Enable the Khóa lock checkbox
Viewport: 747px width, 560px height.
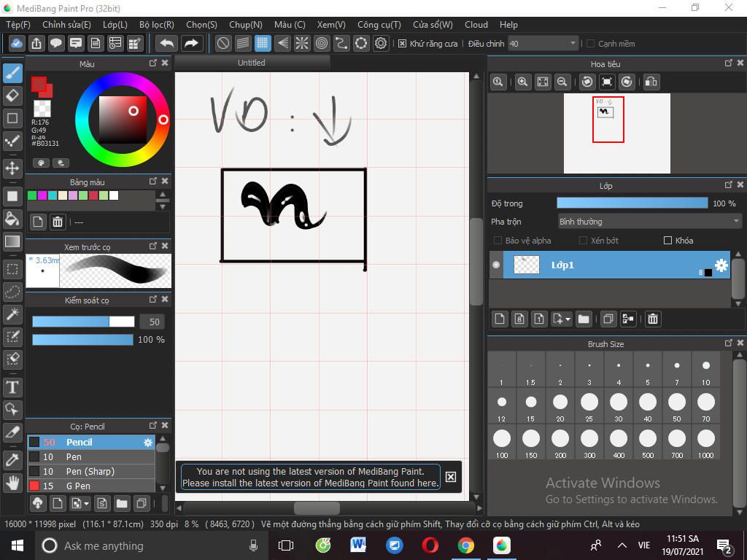(x=668, y=241)
